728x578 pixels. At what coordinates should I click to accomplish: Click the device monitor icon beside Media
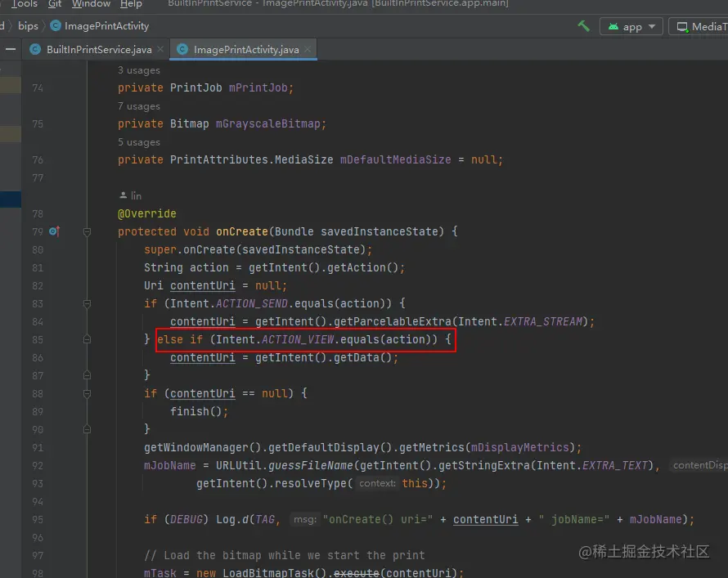(x=682, y=27)
